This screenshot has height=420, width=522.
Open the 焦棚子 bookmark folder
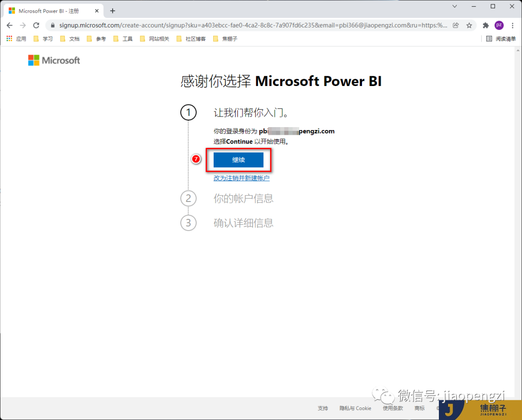click(x=225, y=39)
